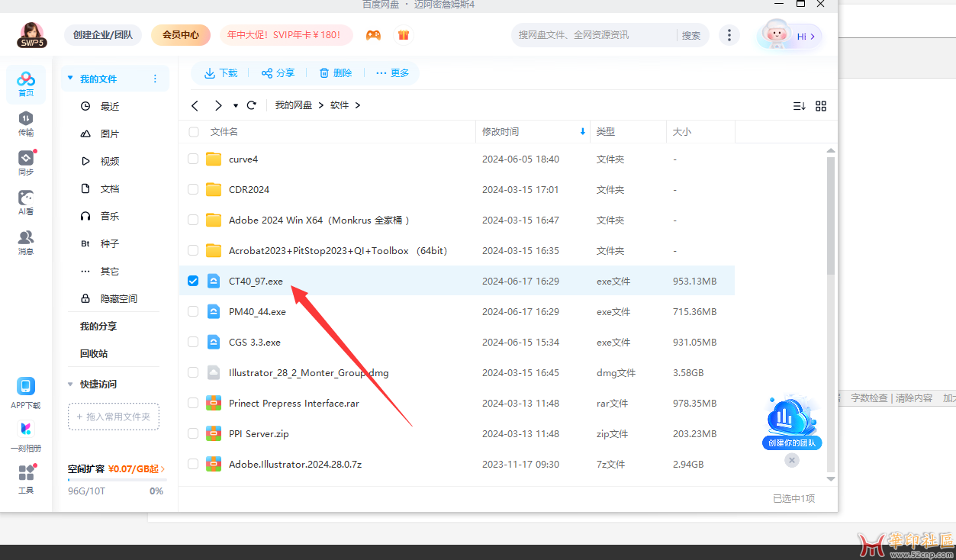This screenshot has width=956, height=560.
Task: Check the Prinect Prepress Interface.rar checkbox
Action: 193,403
